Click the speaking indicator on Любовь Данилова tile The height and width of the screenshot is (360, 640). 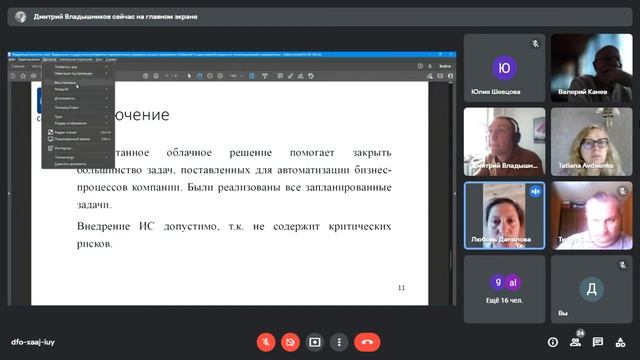pyautogui.click(x=535, y=191)
